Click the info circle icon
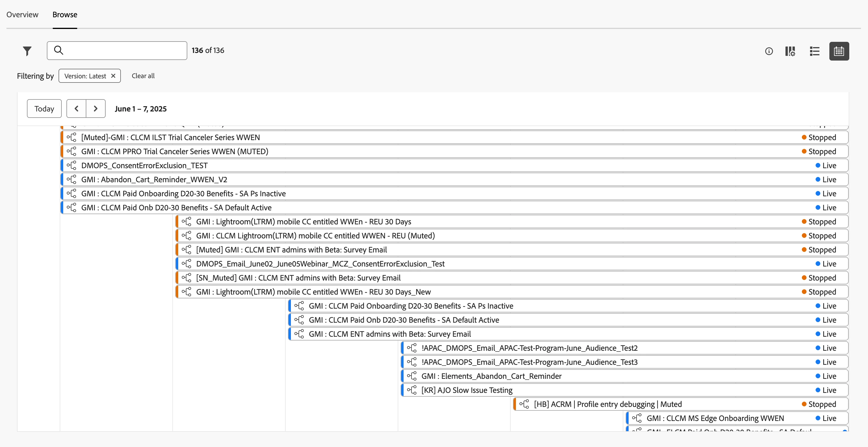This screenshot has height=447, width=868. [768, 51]
